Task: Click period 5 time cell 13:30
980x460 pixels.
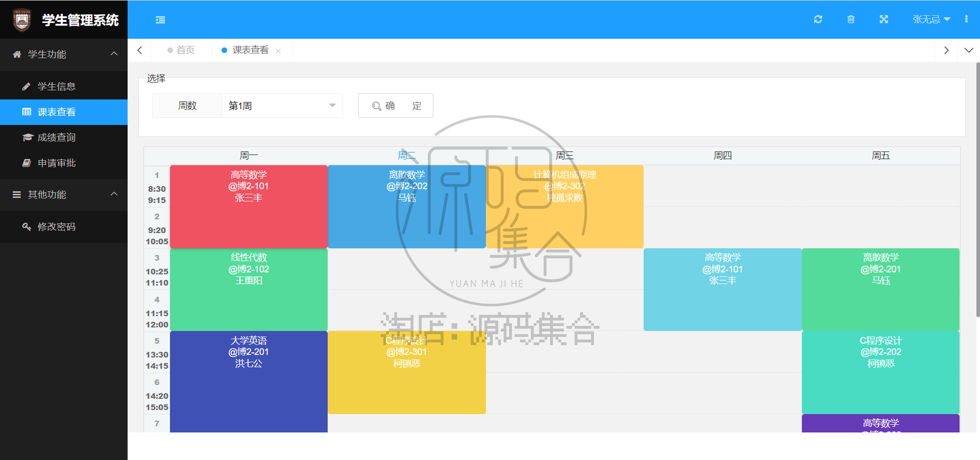Action: (x=157, y=352)
